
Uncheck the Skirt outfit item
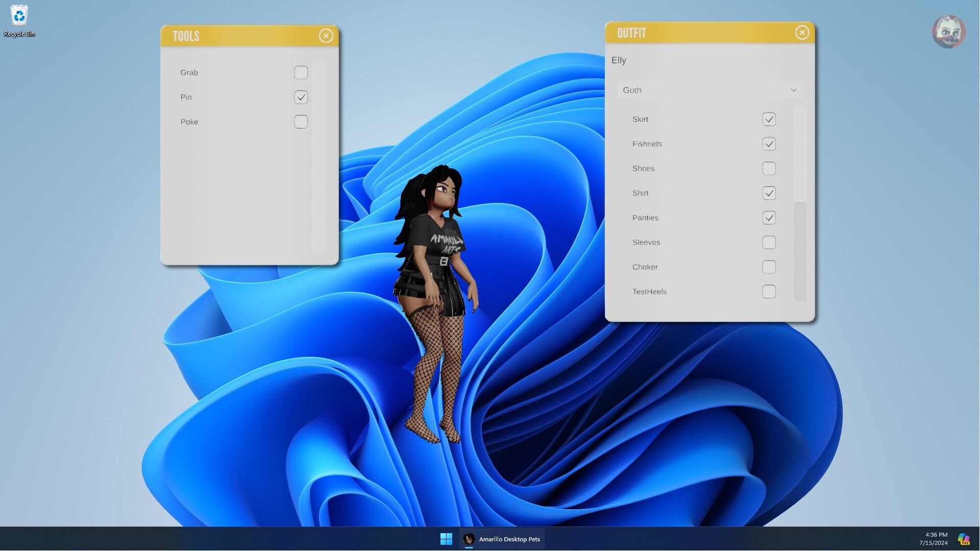[x=769, y=119]
